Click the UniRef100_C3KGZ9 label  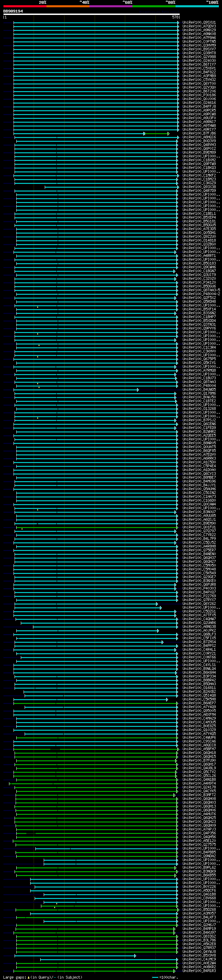tap(199, 183)
